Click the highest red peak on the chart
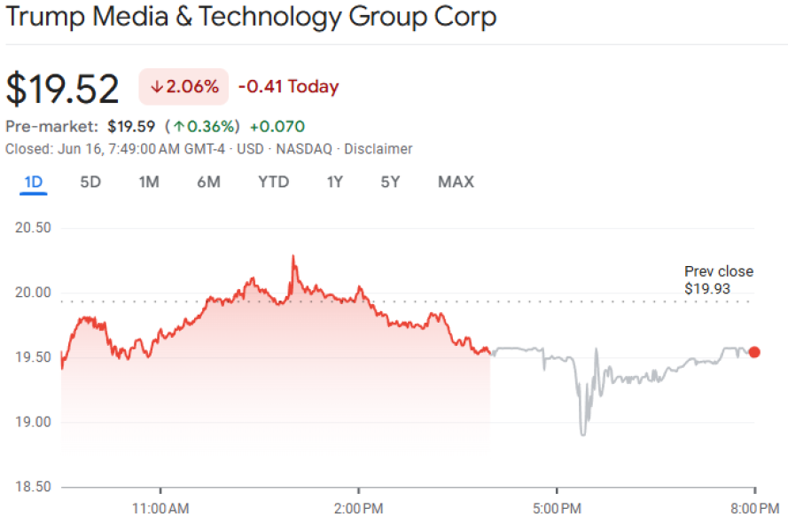 293,256
